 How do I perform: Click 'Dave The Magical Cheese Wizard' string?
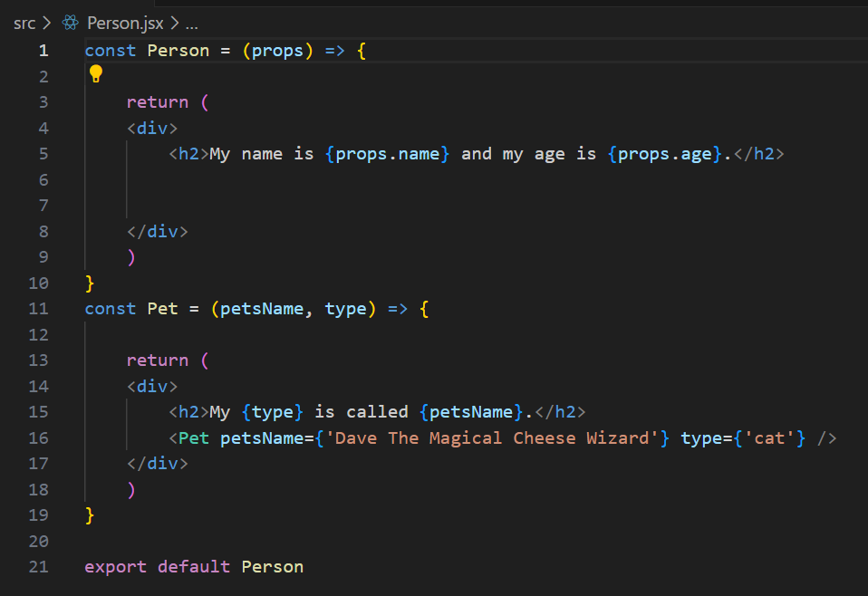click(492, 438)
